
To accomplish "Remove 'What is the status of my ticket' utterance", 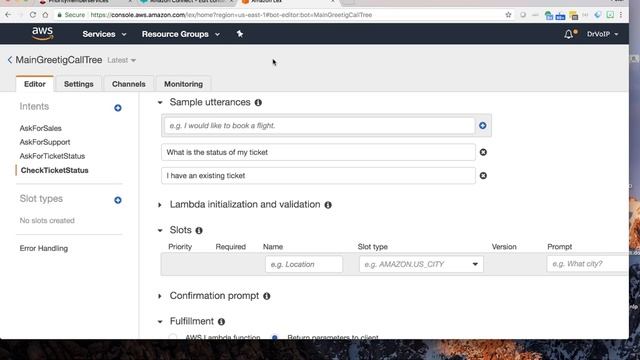I will [483, 152].
